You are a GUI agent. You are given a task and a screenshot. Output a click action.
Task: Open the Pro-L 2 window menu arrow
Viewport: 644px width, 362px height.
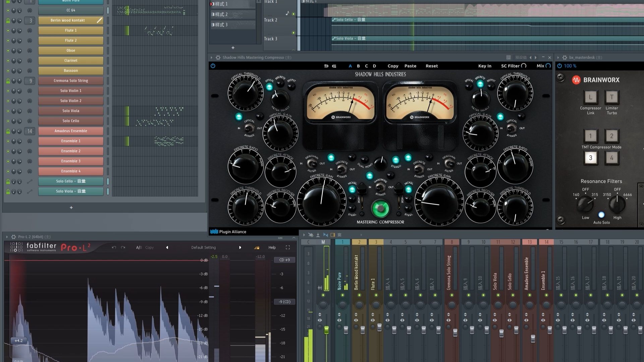point(7,237)
